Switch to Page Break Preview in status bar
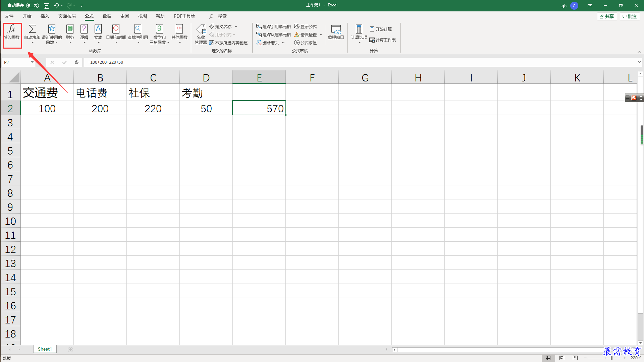The height and width of the screenshot is (362, 644). click(x=575, y=358)
